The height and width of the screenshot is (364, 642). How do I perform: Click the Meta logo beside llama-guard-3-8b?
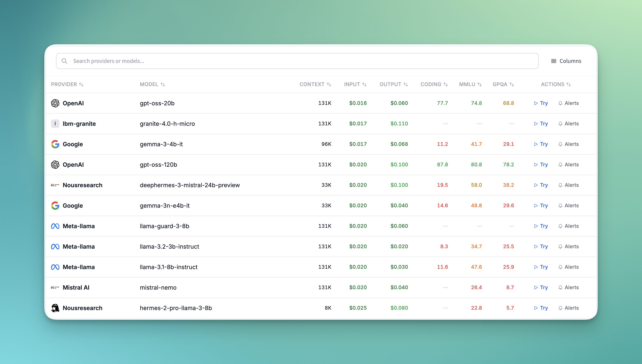[x=55, y=226]
